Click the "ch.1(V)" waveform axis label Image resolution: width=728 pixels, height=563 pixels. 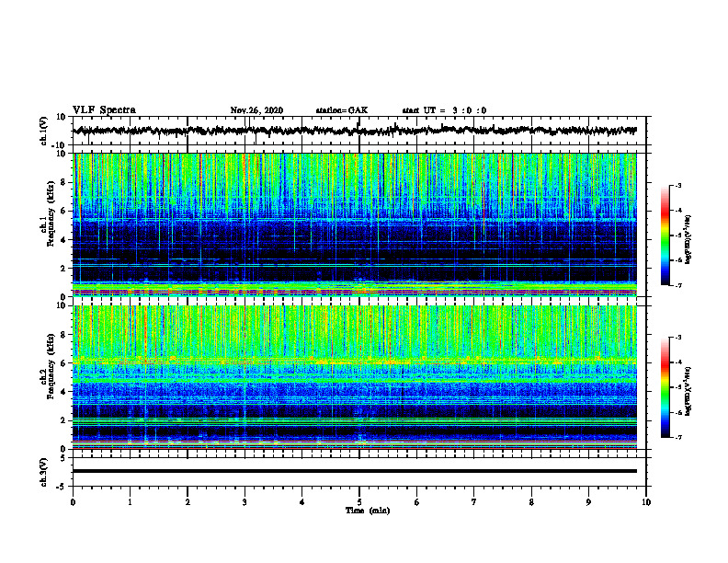(44, 131)
